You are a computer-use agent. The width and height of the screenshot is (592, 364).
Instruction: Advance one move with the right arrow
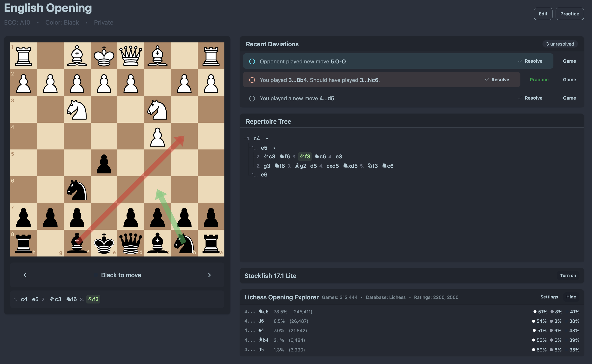(x=209, y=275)
